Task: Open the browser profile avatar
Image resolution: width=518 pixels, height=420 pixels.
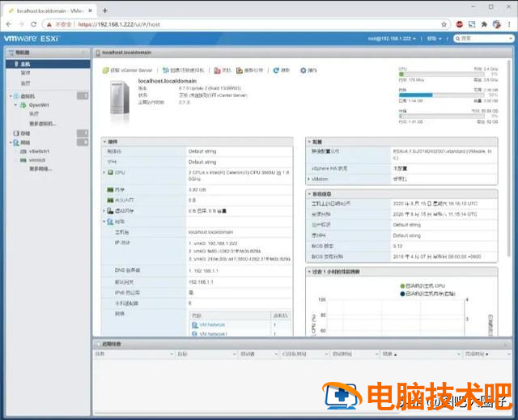Action: click(496, 24)
